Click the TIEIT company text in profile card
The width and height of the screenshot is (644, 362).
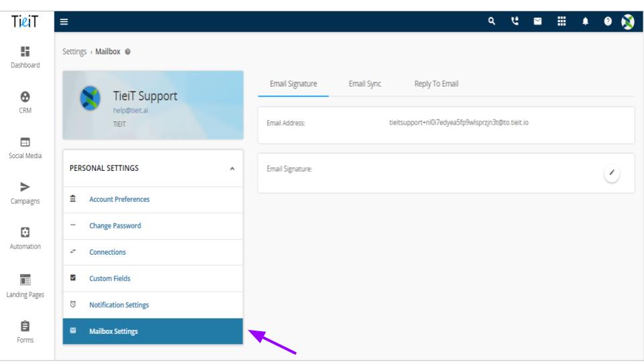(x=119, y=125)
